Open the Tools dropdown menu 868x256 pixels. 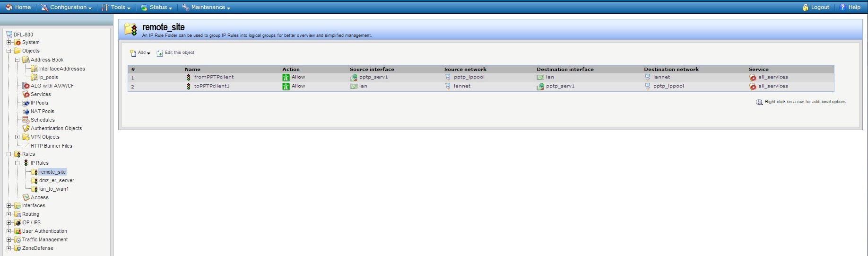[116, 7]
